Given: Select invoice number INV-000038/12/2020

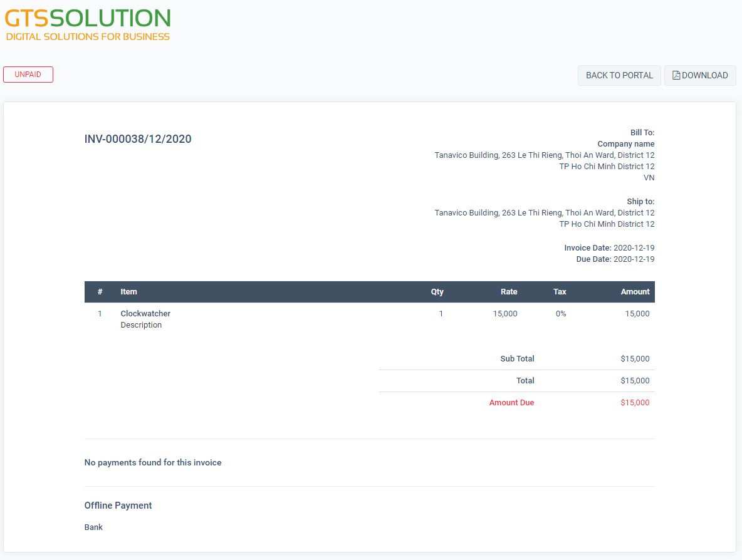Looking at the screenshot, I should click(x=138, y=139).
